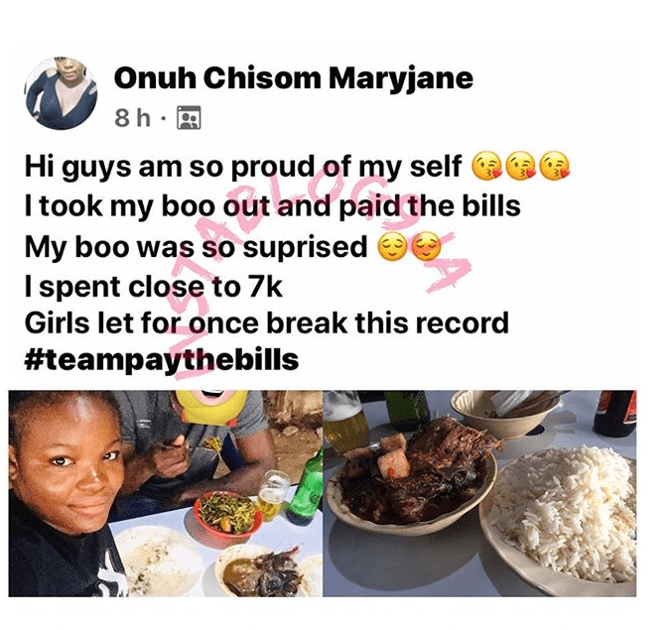Click the Onuh Chisom Maryjane name link
The height and width of the screenshot is (630, 672).
pyautogui.click(x=294, y=78)
